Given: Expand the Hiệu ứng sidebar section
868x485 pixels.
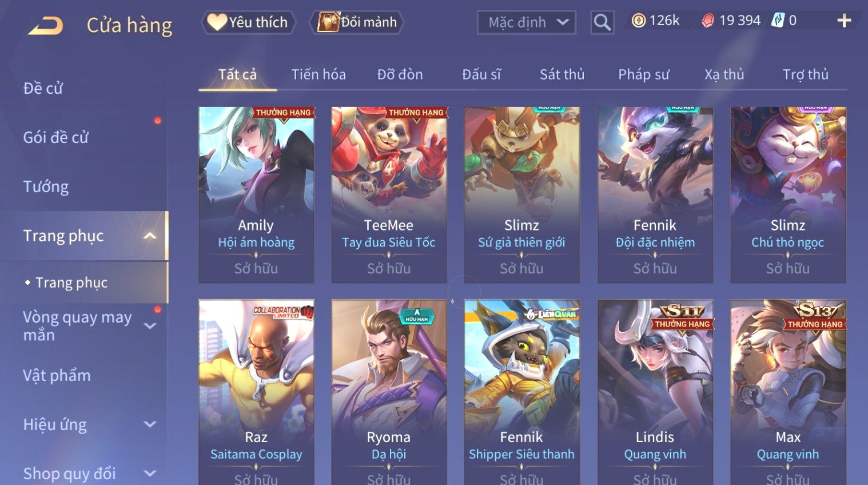Looking at the screenshot, I should click(x=150, y=424).
